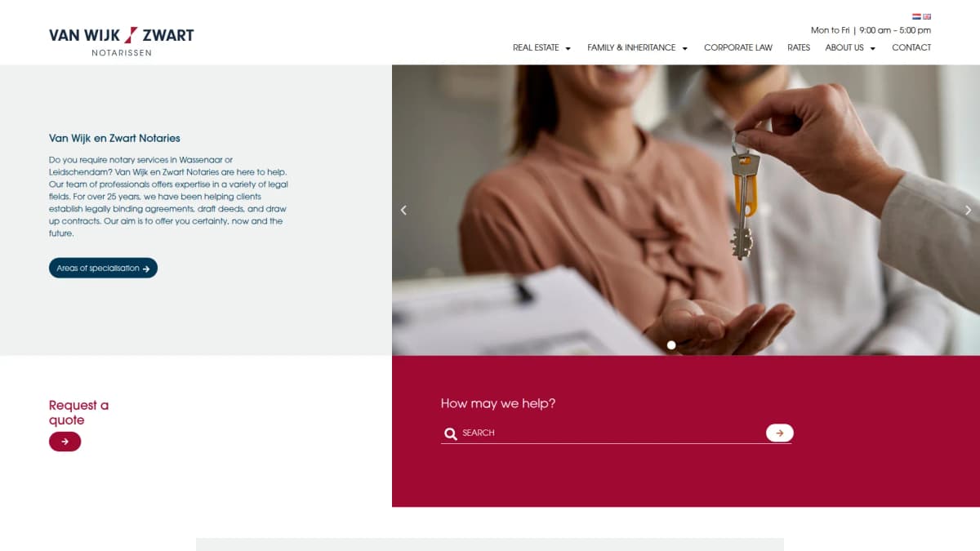
Task: Focus the Search input field
Action: click(611, 433)
